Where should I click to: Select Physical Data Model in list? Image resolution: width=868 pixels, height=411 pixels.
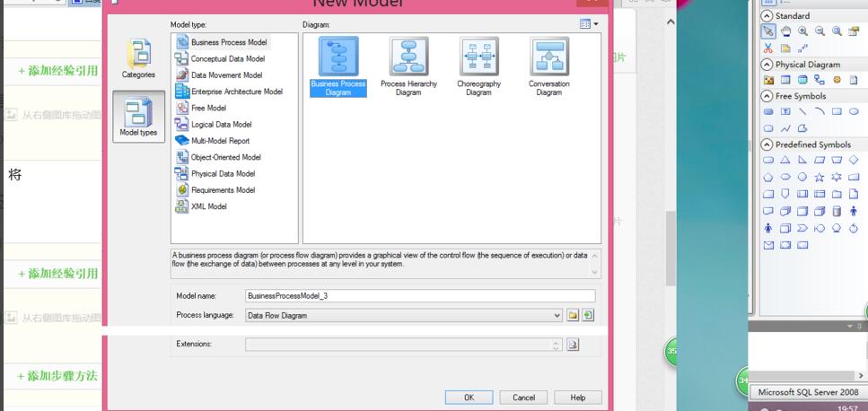[223, 174]
